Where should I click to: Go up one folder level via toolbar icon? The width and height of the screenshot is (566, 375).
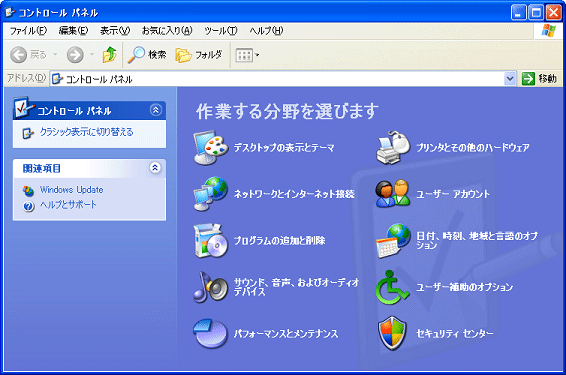(109, 55)
